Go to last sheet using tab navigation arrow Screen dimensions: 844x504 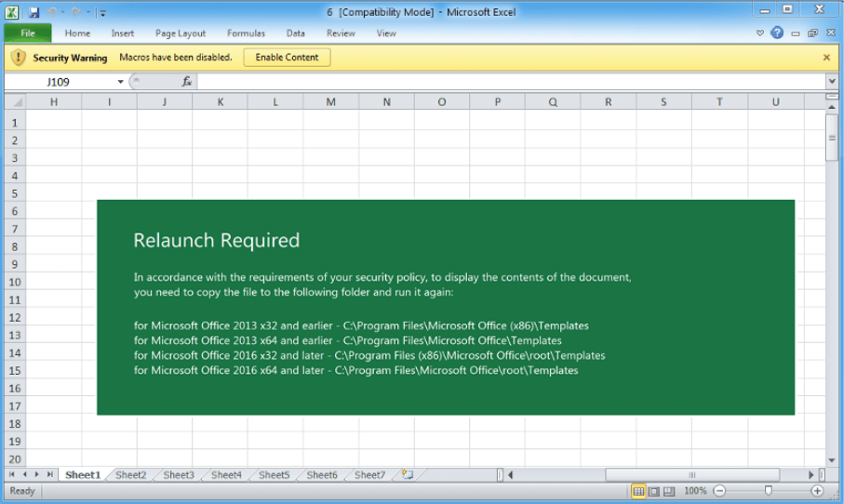(50, 474)
